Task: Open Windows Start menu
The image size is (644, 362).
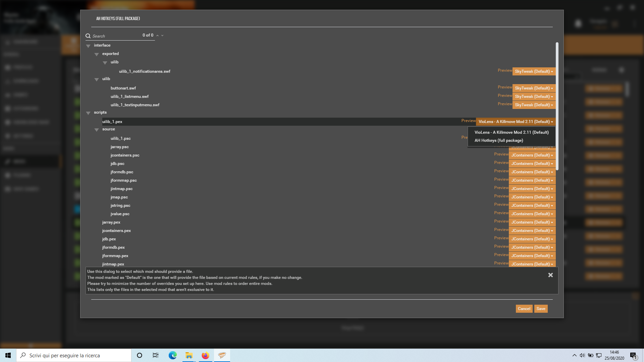Action: coord(8,355)
